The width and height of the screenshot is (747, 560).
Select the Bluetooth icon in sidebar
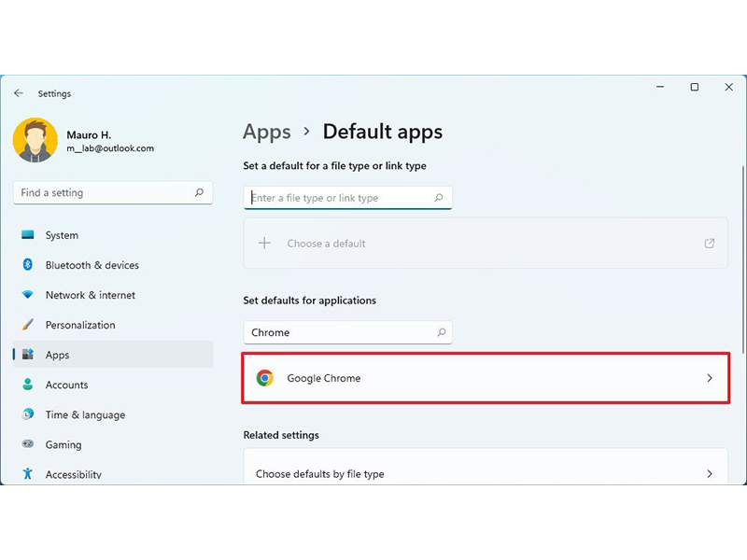(x=28, y=265)
